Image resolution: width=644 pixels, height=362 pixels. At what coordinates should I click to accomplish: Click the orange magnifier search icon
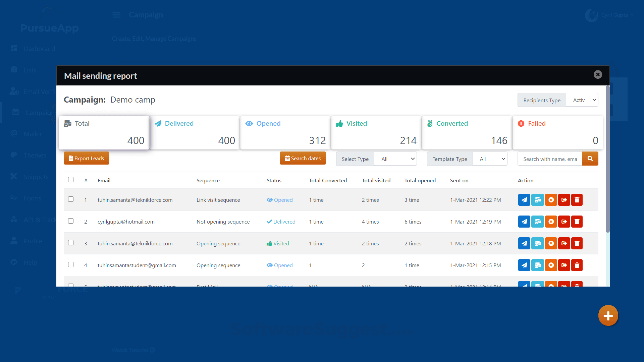tap(590, 159)
